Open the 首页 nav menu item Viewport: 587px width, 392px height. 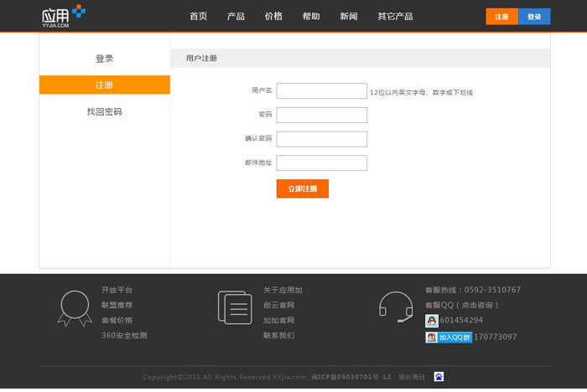198,17
